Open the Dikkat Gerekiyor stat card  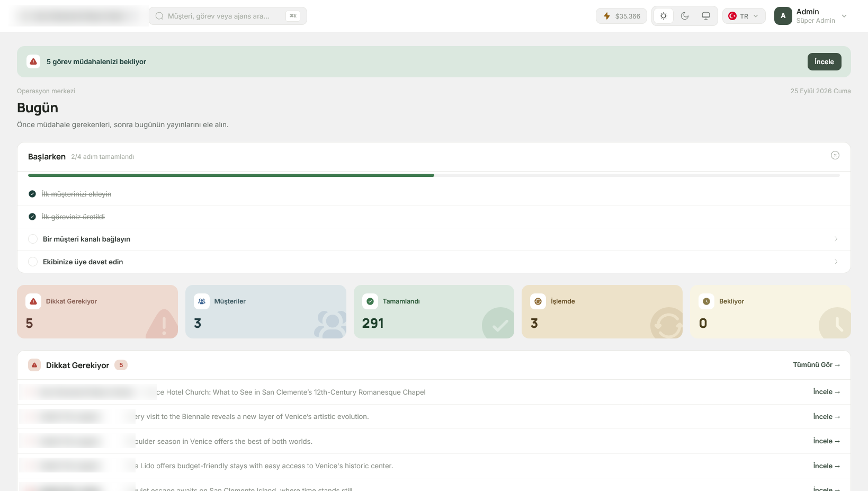97,312
